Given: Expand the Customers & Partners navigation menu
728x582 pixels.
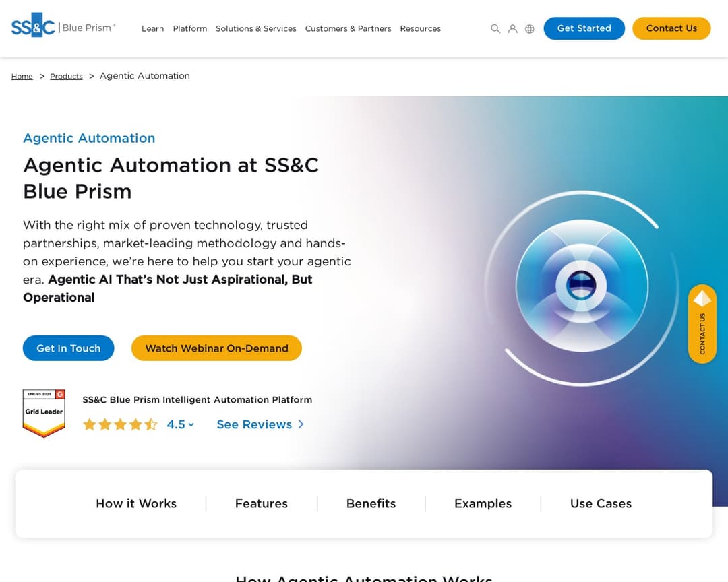Looking at the screenshot, I should click(x=348, y=28).
